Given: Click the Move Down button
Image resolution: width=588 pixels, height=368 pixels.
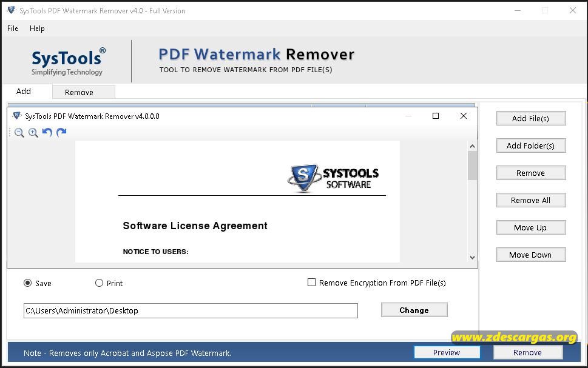Looking at the screenshot, I should coord(530,255).
